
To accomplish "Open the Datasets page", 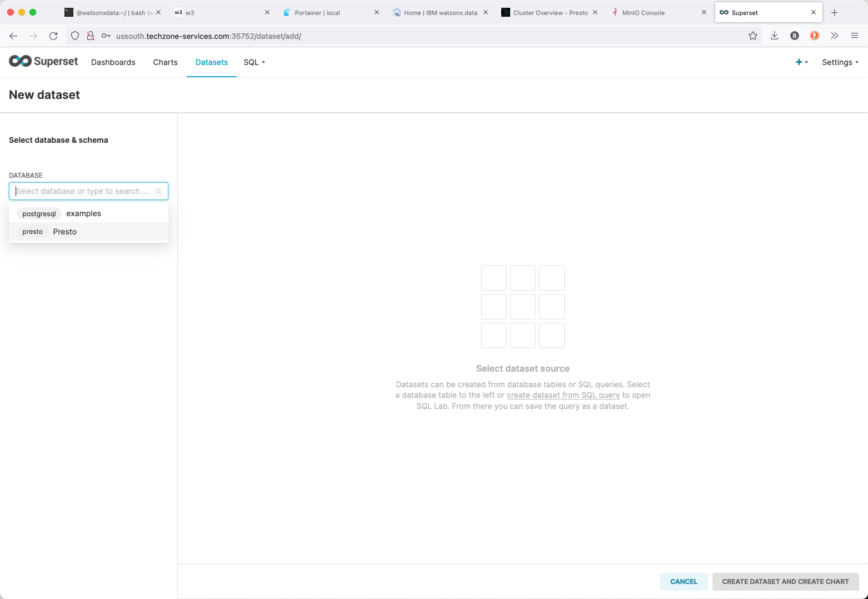I will [212, 62].
